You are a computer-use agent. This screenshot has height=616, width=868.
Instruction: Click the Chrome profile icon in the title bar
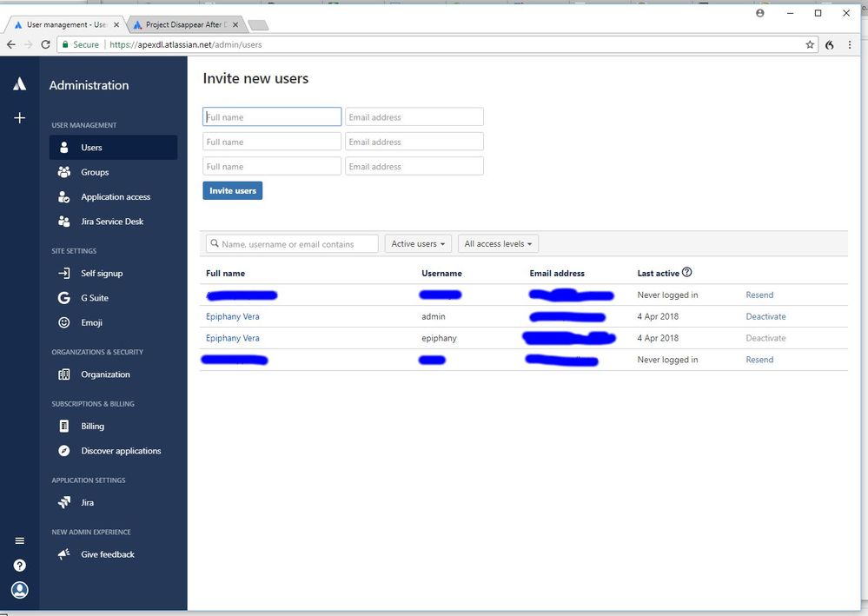coord(760,13)
